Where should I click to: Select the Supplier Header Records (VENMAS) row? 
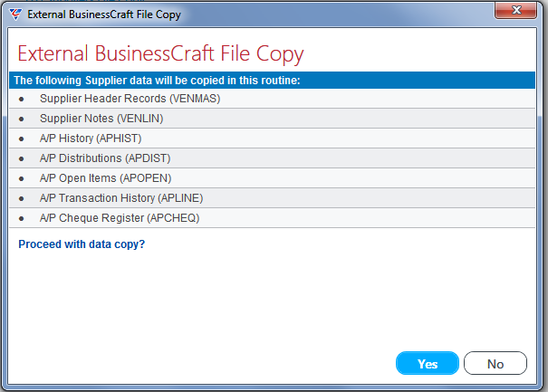(272, 99)
